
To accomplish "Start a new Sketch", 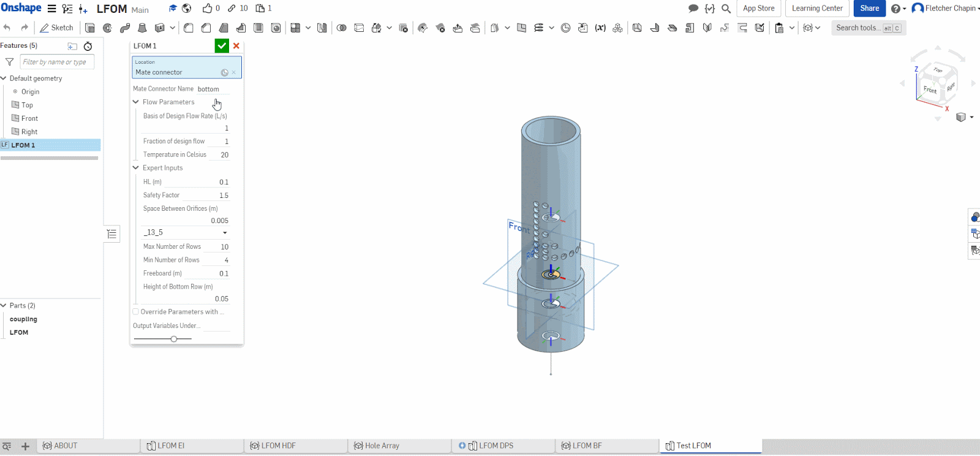I will (x=56, y=28).
